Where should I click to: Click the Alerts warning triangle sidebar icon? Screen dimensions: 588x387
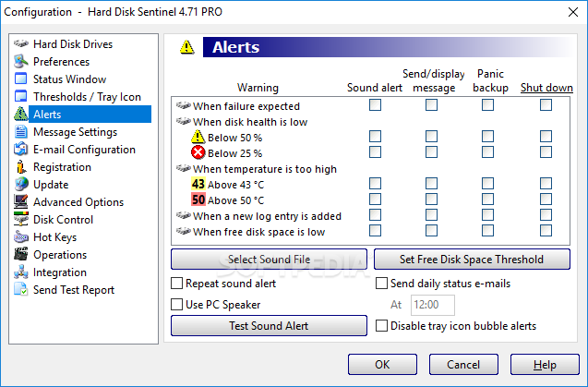(x=21, y=115)
